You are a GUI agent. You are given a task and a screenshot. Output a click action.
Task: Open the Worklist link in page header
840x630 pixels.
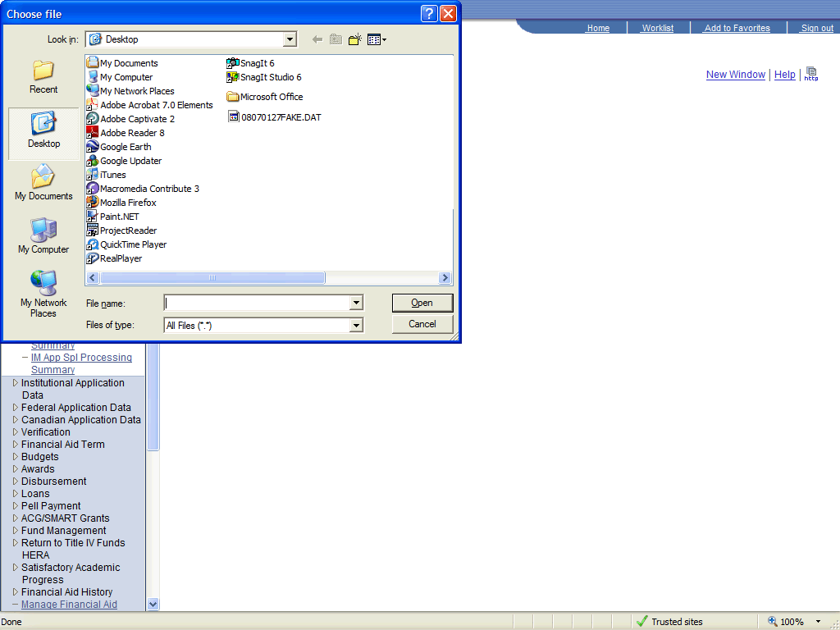point(657,28)
